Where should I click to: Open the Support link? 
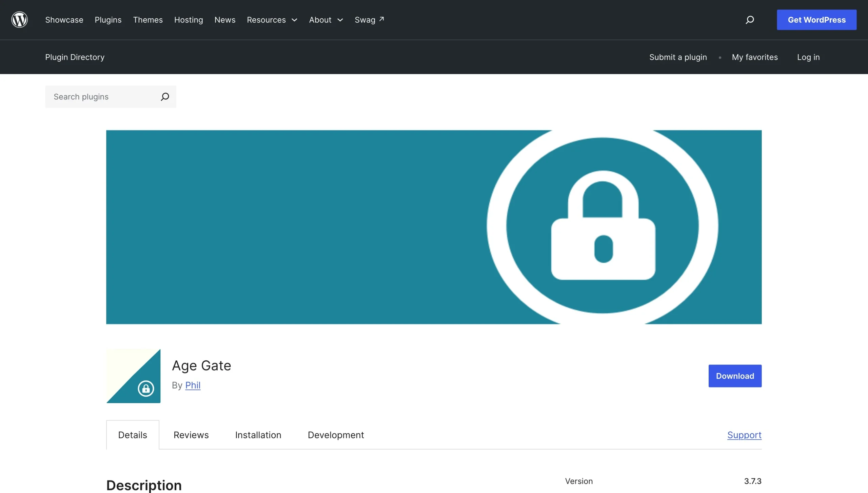pos(744,435)
